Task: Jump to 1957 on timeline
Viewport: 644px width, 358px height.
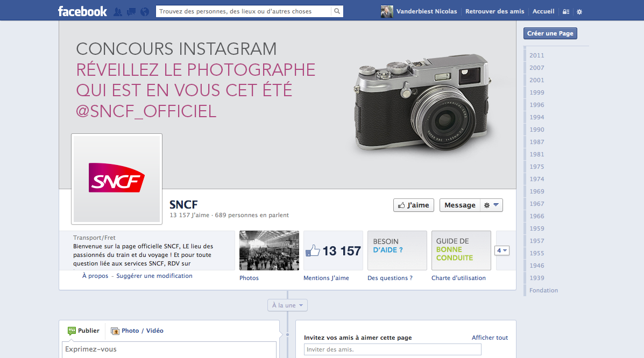Action: (x=536, y=241)
